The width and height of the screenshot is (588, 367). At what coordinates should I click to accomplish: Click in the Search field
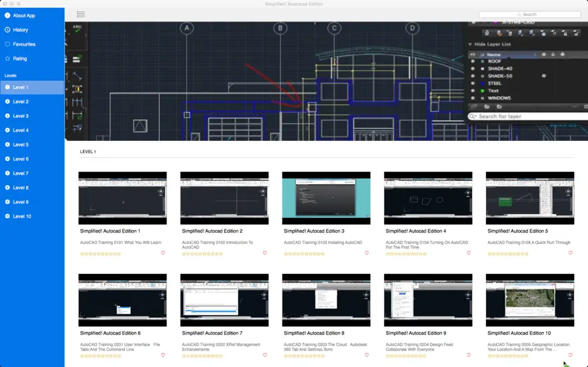coord(529,14)
